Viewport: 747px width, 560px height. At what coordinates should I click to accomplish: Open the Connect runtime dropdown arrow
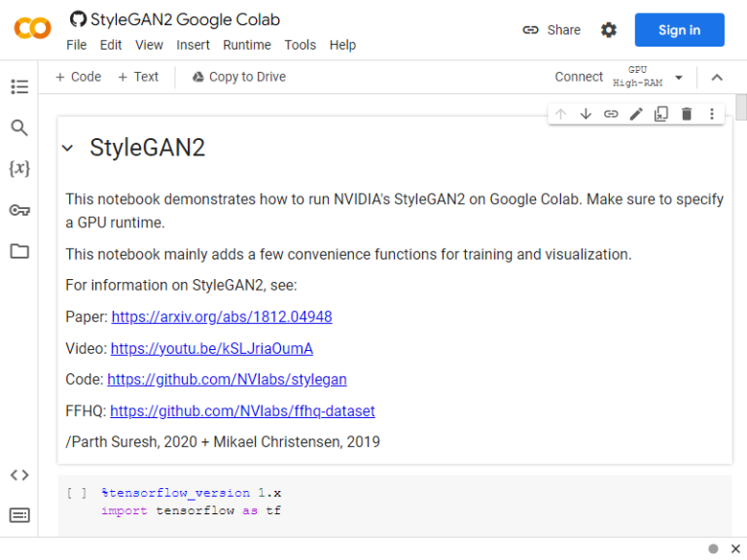[x=679, y=77]
